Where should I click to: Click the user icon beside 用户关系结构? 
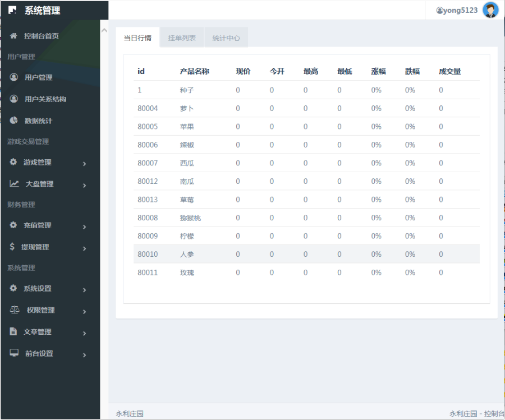coord(14,99)
